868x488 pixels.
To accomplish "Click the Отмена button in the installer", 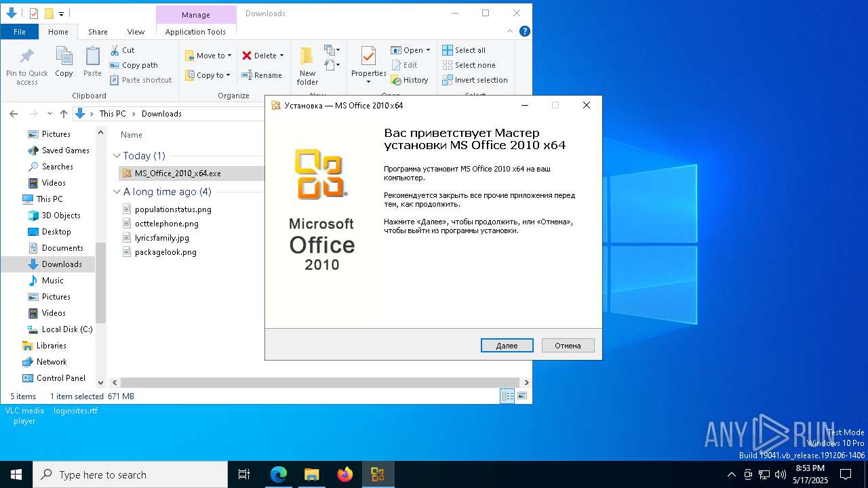I will click(x=568, y=346).
